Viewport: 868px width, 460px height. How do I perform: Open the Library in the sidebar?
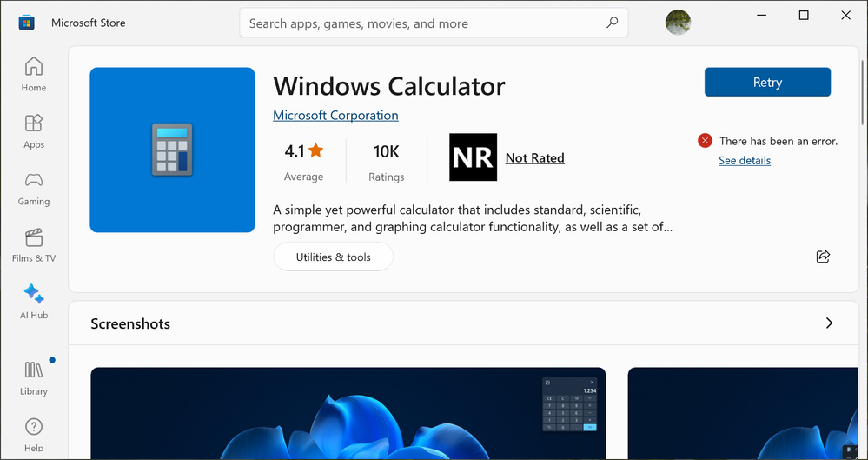[34, 378]
